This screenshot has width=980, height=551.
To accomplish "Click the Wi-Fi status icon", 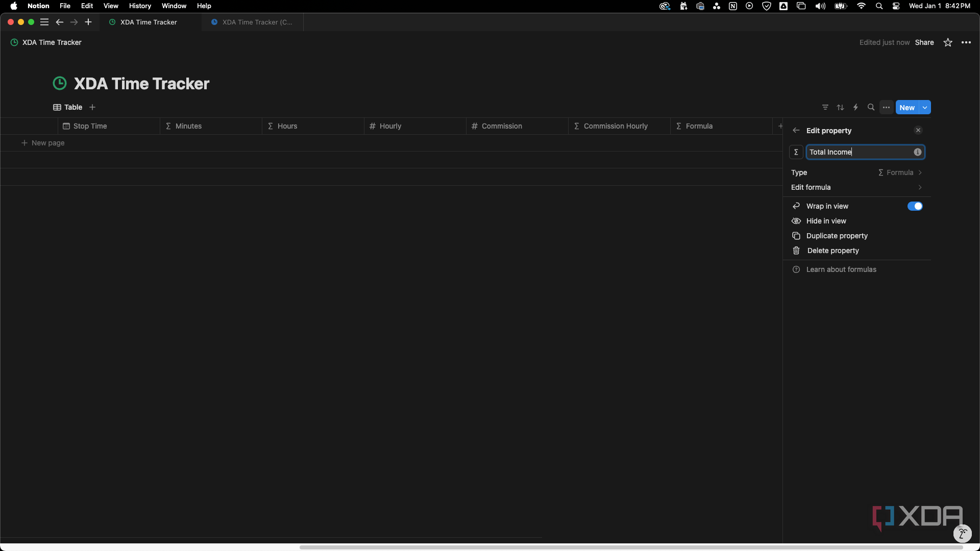I will [x=862, y=6].
